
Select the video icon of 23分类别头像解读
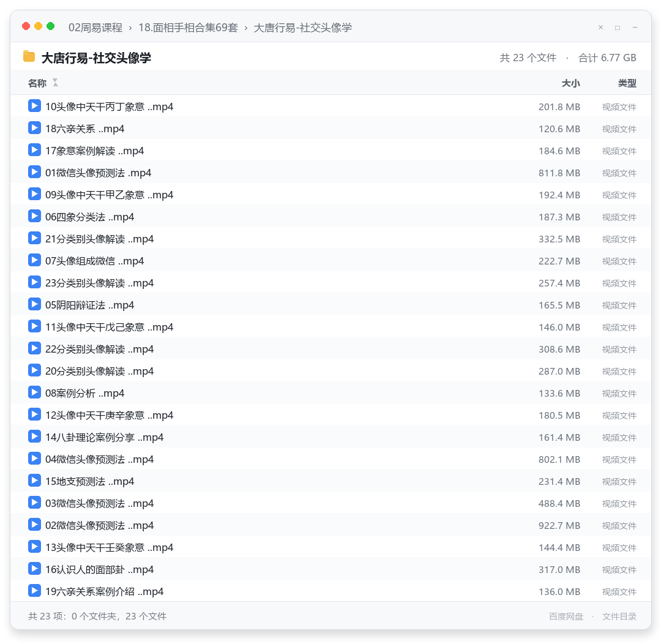[34, 282]
